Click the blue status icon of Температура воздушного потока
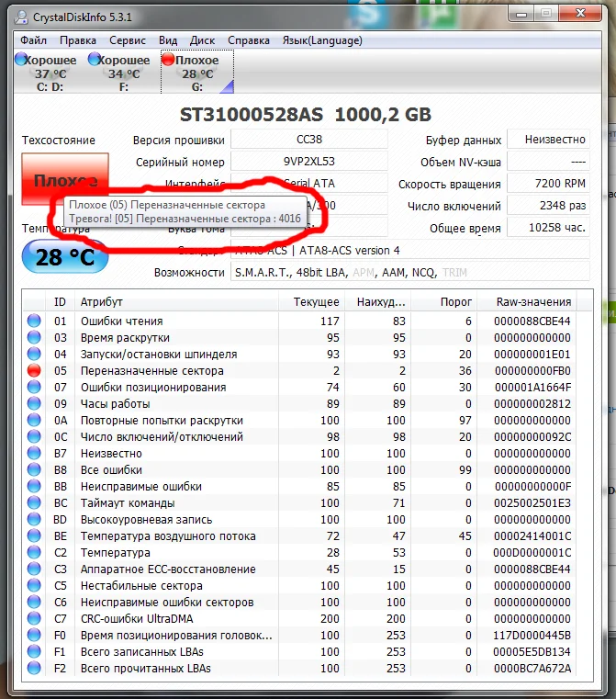616x699 pixels. 34,536
